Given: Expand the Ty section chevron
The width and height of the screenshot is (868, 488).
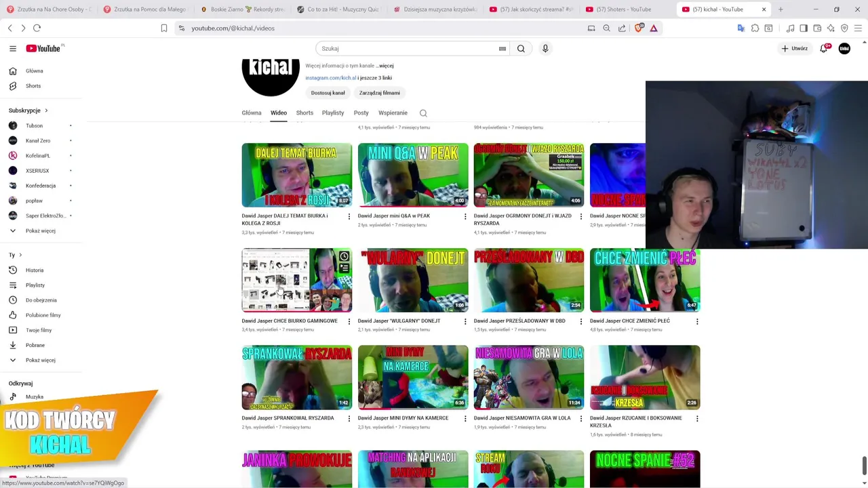Looking at the screenshot, I should point(20,255).
